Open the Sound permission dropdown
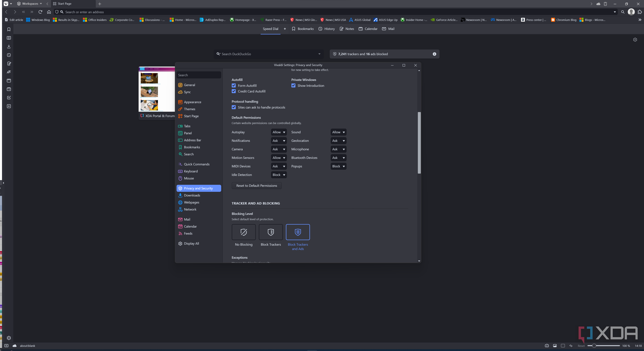644x351 pixels. click(x=339, y=132)
